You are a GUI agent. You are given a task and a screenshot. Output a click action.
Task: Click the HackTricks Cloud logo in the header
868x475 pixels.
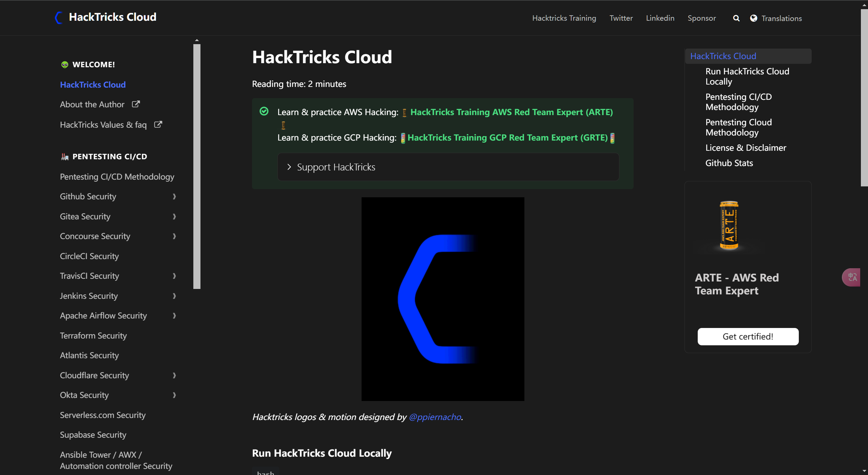pyautogui.click(x=59, y=17)
